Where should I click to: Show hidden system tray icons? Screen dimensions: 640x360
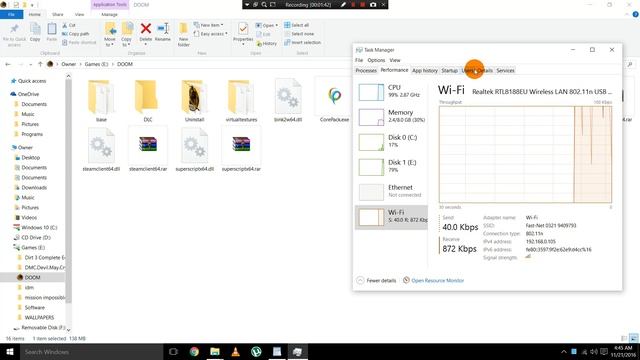(564, 351)
